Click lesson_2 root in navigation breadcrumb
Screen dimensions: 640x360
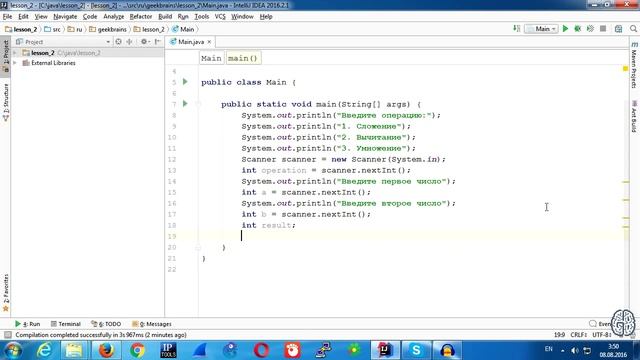[21, 29]
